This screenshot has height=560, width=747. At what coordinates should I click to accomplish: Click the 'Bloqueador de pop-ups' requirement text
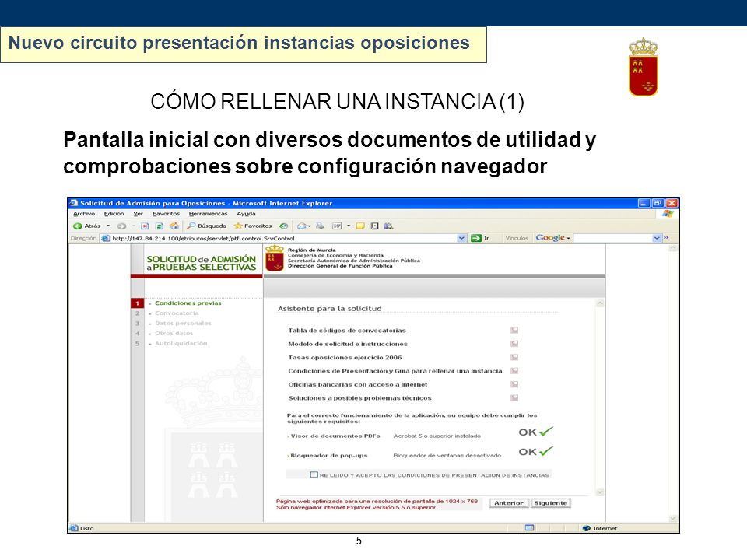tap(329, 456)
